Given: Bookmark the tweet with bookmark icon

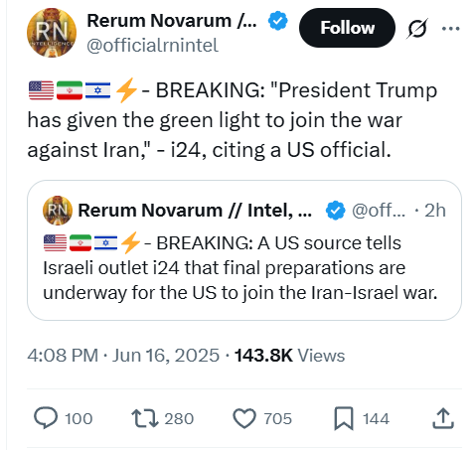Looking at the screenshot, I should 344,418.
